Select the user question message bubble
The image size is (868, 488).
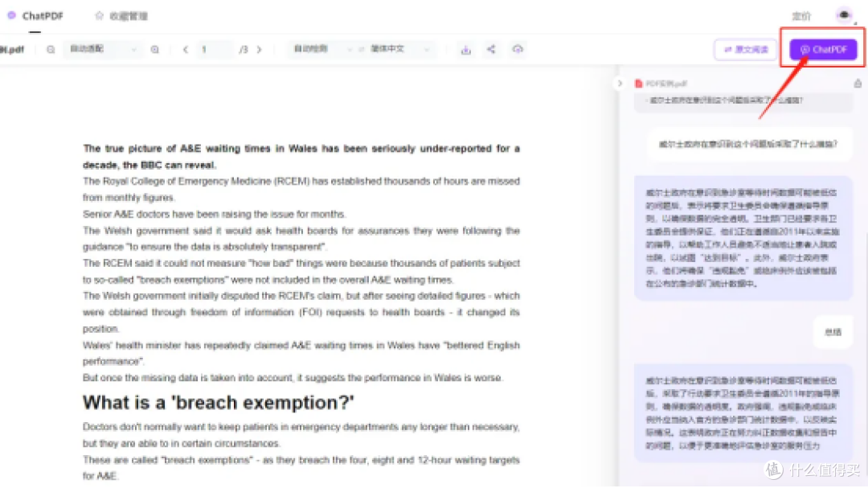pyautogui.click(x=748, y=144)
